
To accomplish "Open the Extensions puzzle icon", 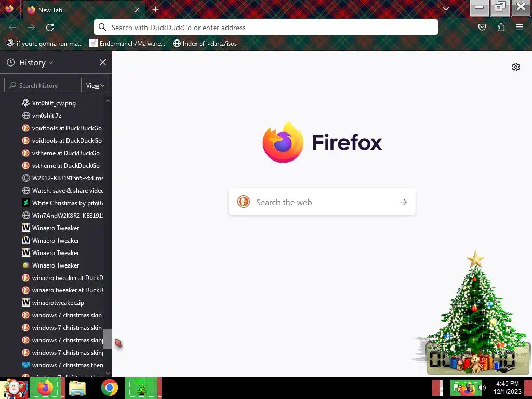I will pos(501,27).
